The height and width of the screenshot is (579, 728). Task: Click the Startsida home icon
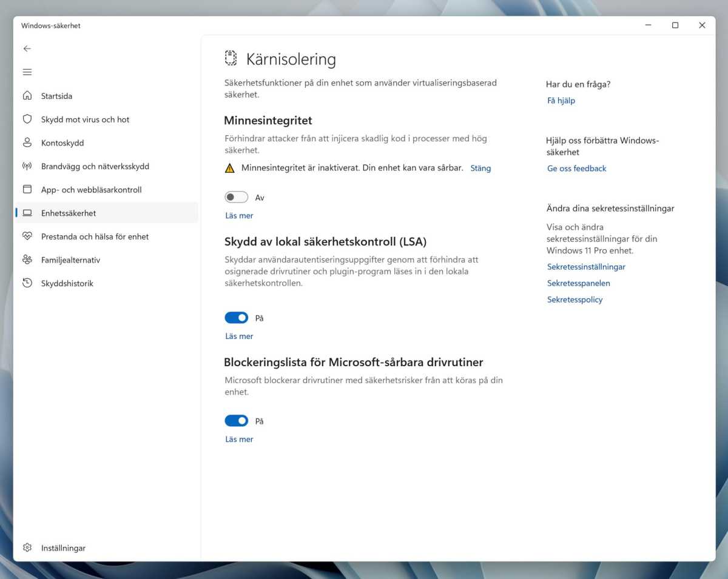[27, 96]
